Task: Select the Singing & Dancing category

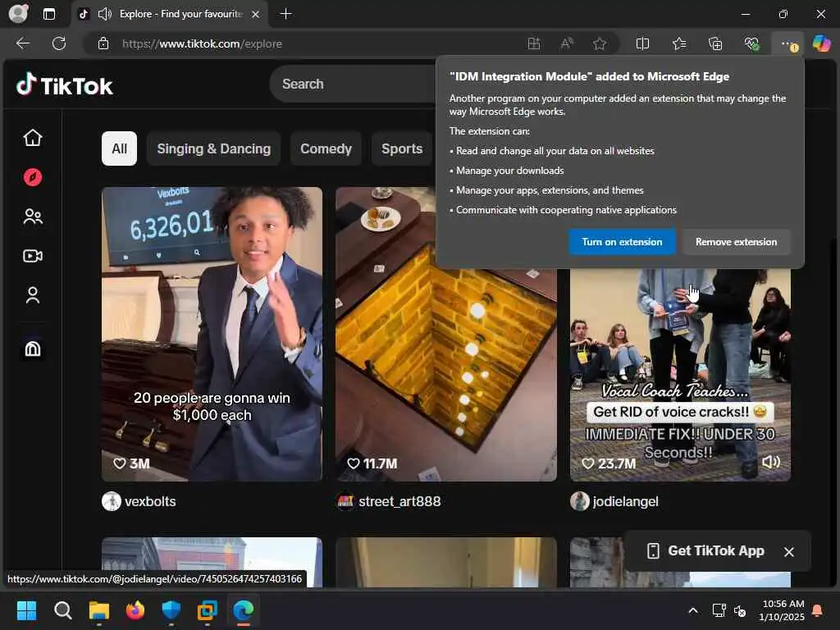Action: point(214,148)
